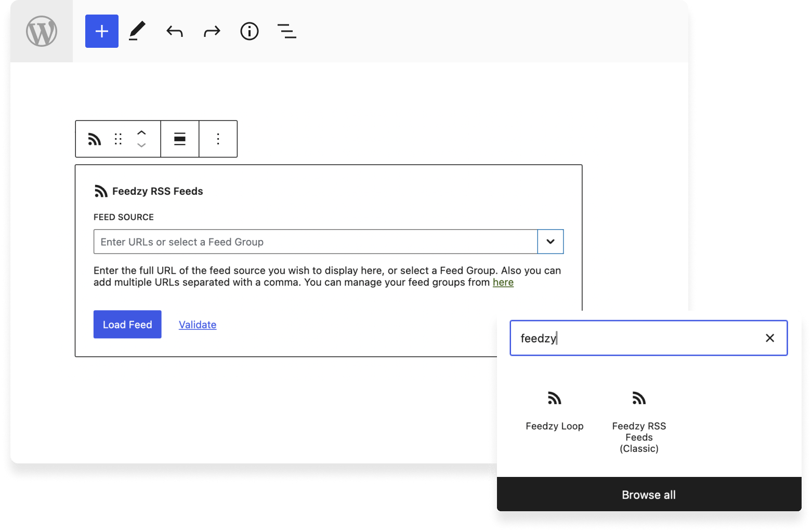
Task: Focus the block search field containing feedzy
Action: [x=649, y=338]
